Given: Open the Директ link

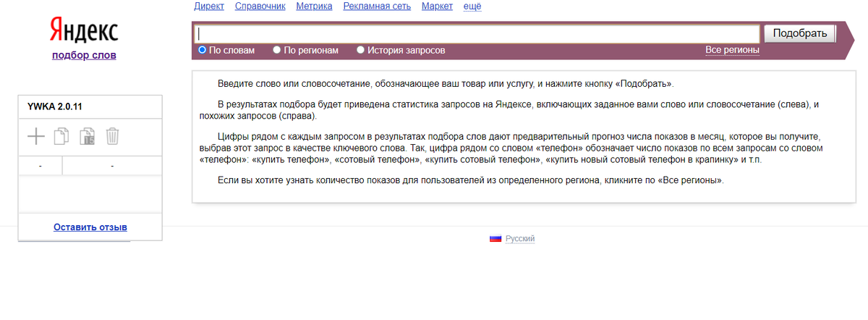Looking at the screenshot, I should point(209,7).
